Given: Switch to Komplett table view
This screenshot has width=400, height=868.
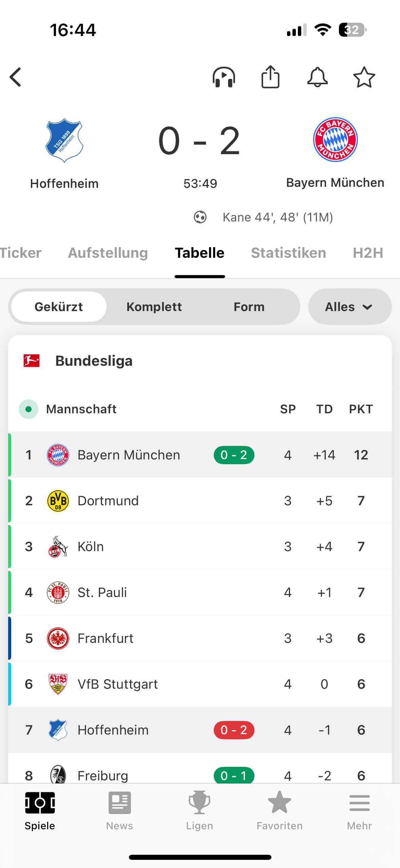Looking at the screenshot, I should click(154, 307).
